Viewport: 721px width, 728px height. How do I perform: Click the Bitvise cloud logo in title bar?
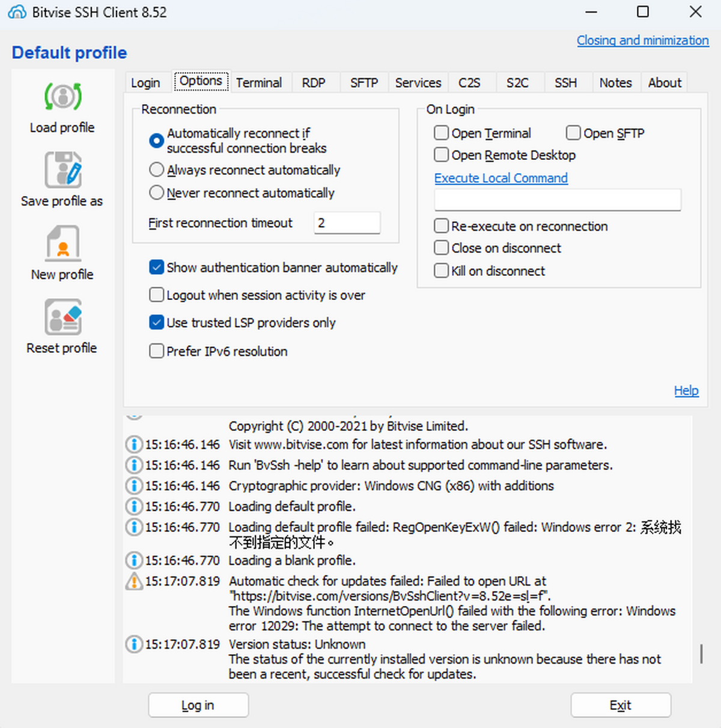(x=17, y=12)
